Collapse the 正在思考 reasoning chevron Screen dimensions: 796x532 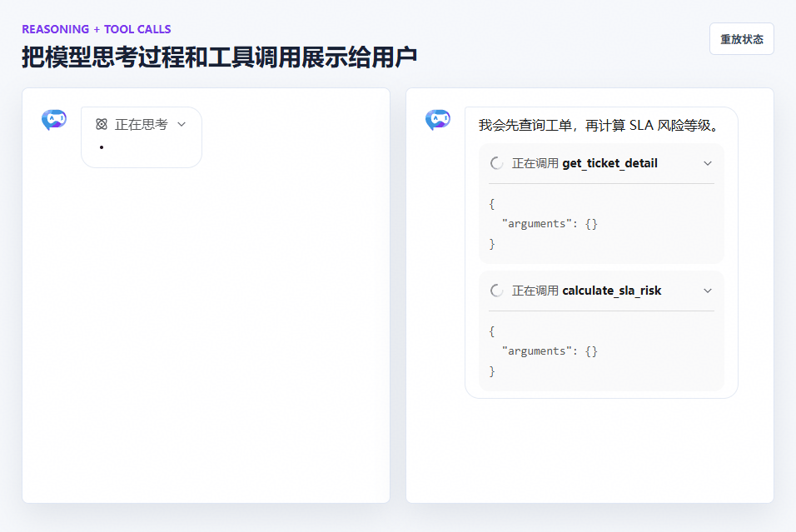tap(182, 124)
